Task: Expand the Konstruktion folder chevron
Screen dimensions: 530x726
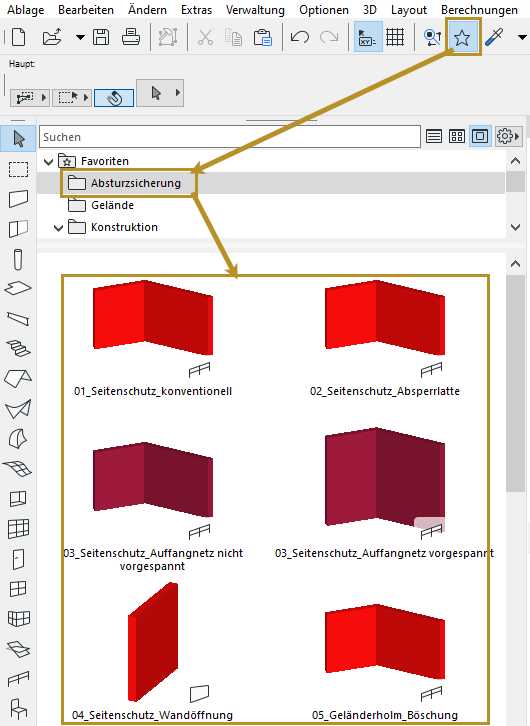Action: click(58, 228)
